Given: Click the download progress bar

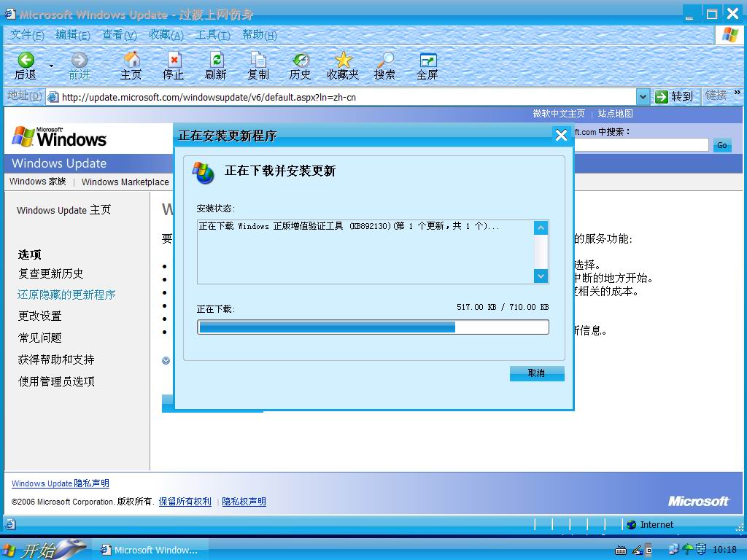Looking at the screenshot, I should point(373,327).
